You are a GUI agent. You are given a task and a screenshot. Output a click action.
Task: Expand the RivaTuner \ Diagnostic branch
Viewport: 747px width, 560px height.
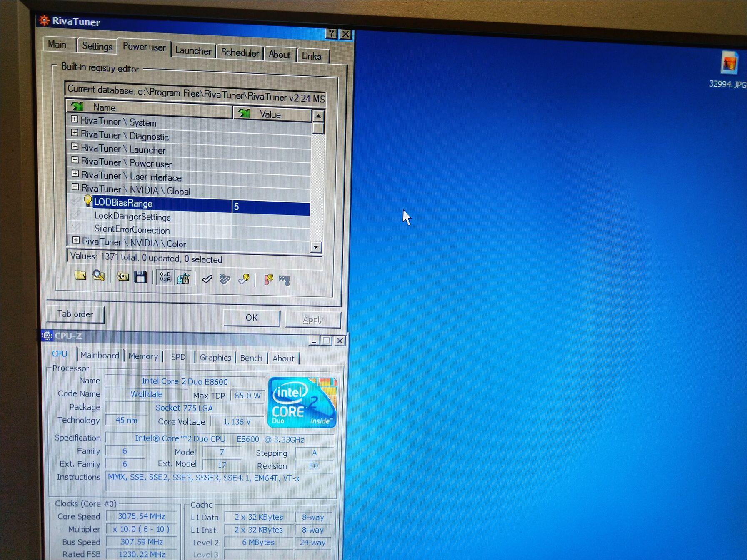[75, 133]
